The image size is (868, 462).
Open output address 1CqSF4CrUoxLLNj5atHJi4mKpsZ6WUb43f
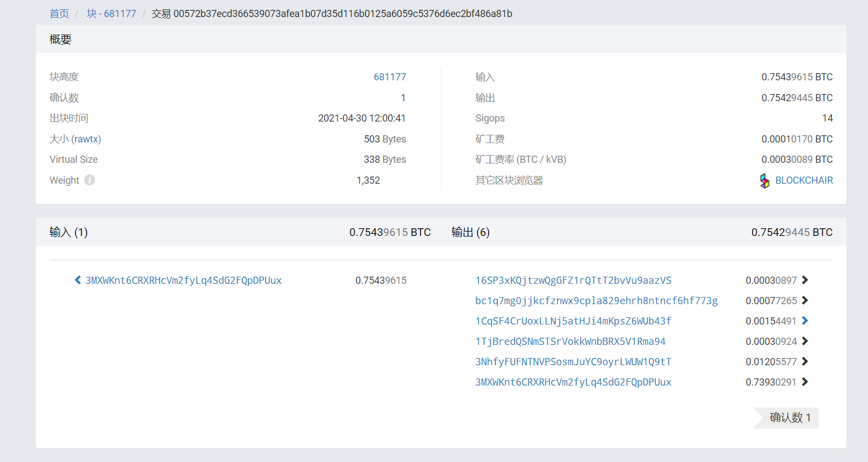pos(573,321)
